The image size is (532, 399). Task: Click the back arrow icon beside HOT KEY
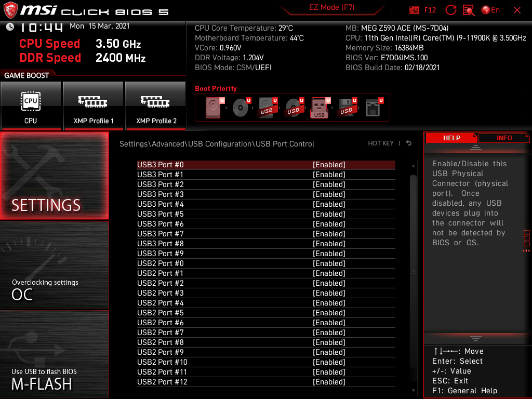408,143
